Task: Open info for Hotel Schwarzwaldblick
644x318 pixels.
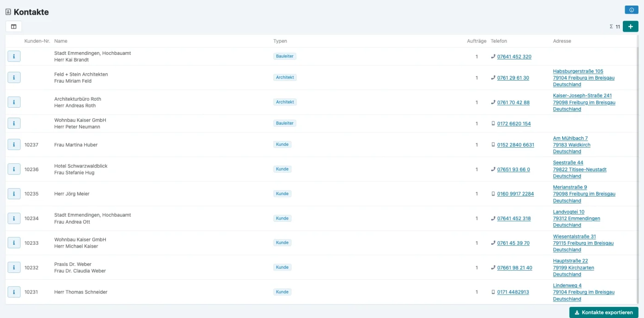Action: pyautogui.click(x=14, y=169)
